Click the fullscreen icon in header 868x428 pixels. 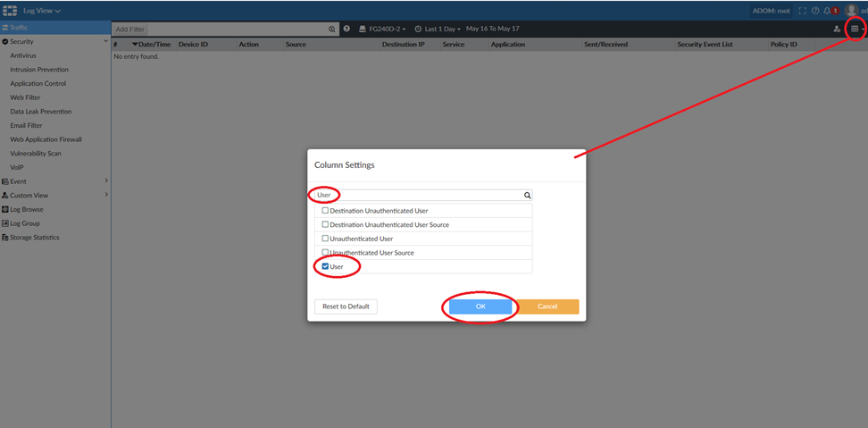pyautogui.click(x=802, y=11)
